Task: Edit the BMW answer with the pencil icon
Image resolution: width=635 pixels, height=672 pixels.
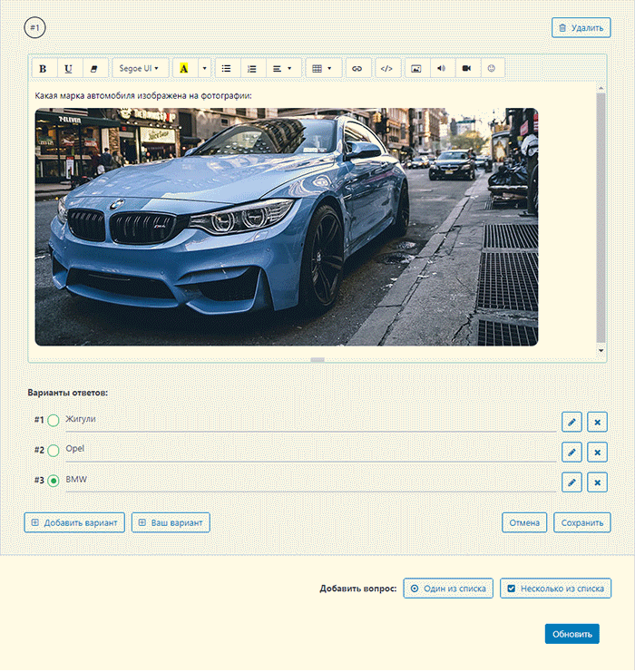Action: click(571, 482)
